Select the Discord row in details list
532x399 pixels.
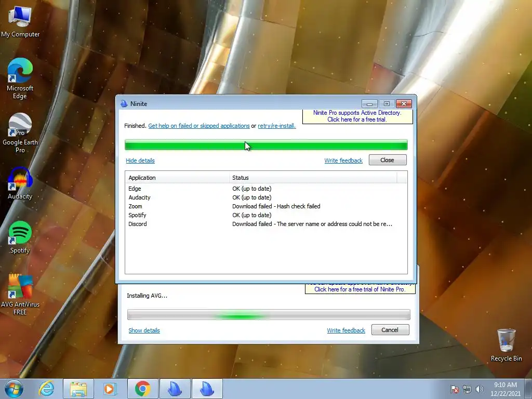[x=265, y=224]
